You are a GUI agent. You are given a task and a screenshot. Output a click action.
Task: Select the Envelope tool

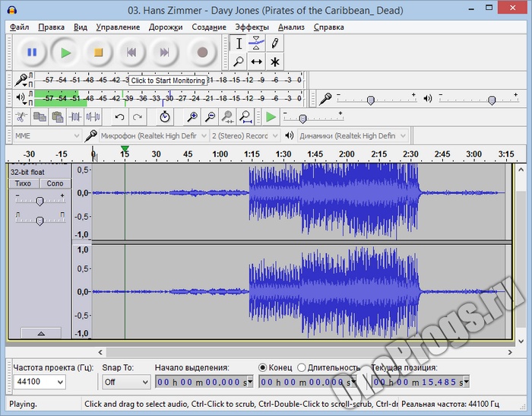point(257,43)
